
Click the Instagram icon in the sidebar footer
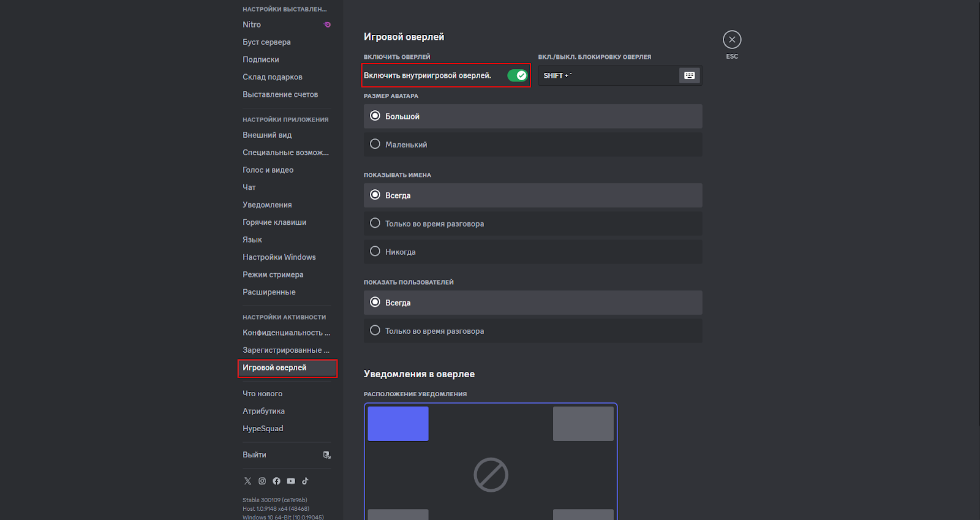pyautogui.click(x=262, y=481)
